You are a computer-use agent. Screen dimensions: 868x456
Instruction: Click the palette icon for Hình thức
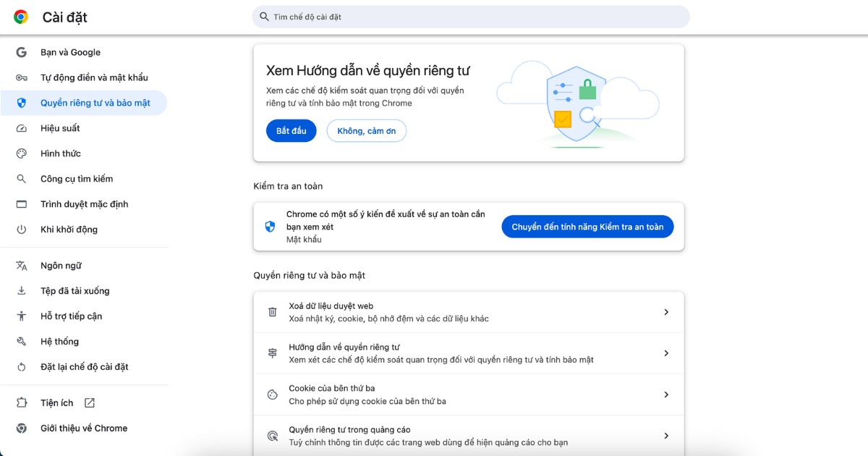22,153
